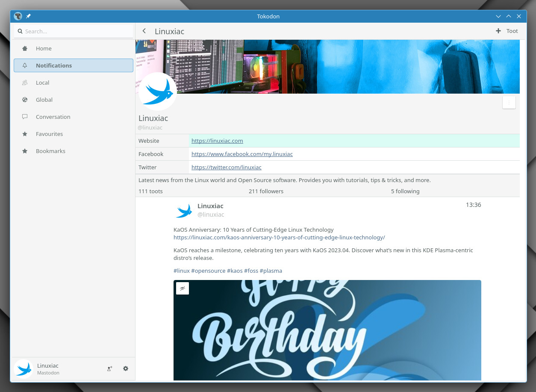
Task: Click the @linuxiac handle in the post
Action: coord(211,215)
